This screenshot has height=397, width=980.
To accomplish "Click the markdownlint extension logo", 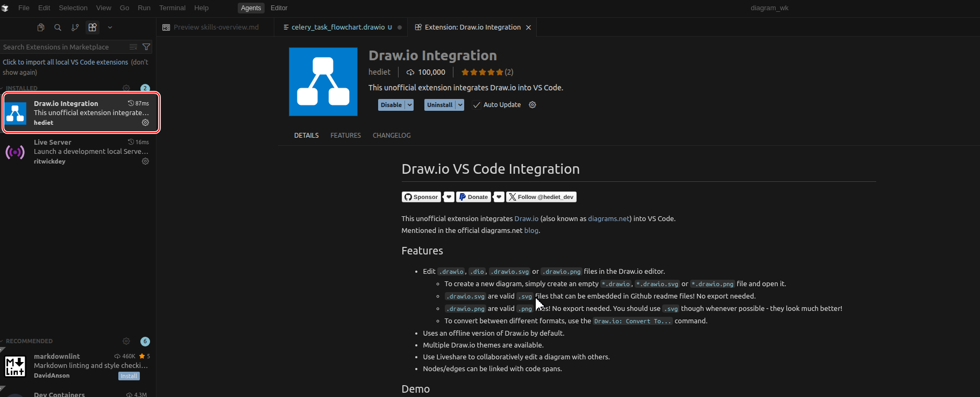I will [15, 366].
